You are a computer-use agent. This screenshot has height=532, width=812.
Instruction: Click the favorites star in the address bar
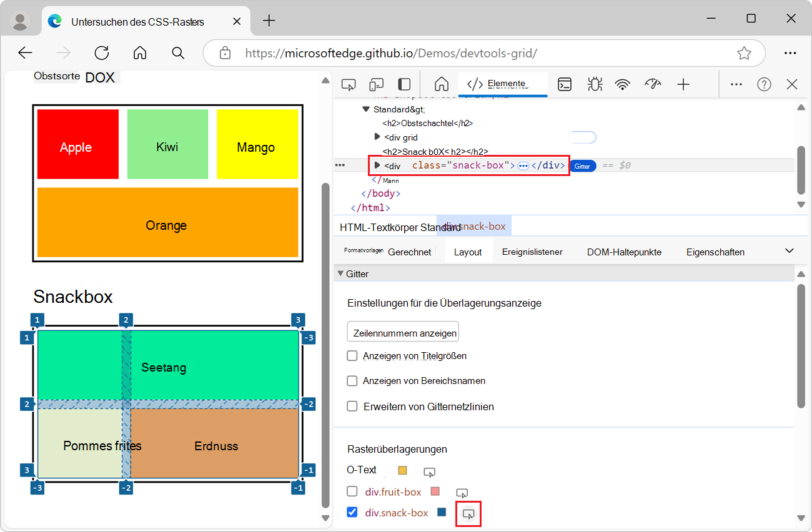744,53
